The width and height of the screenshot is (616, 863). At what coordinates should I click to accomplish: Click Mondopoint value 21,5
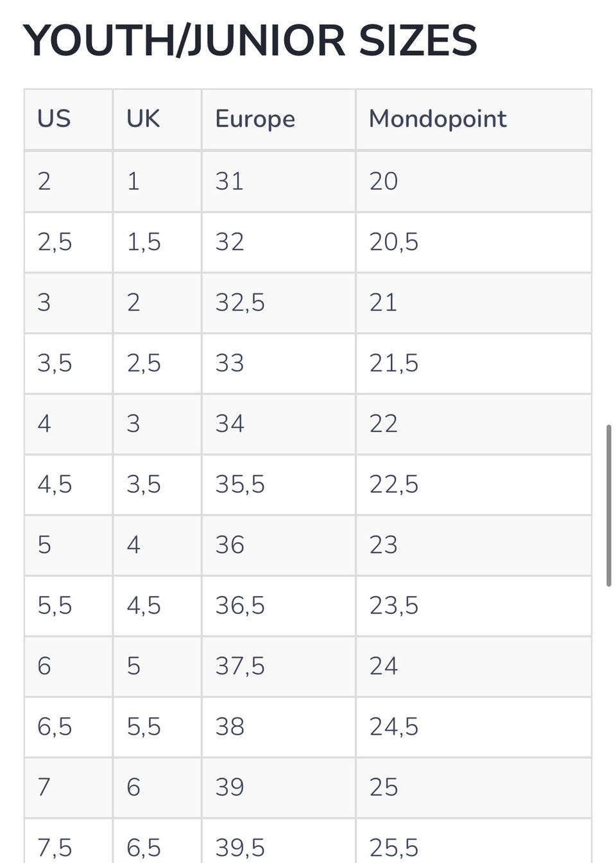pos(393,364)
